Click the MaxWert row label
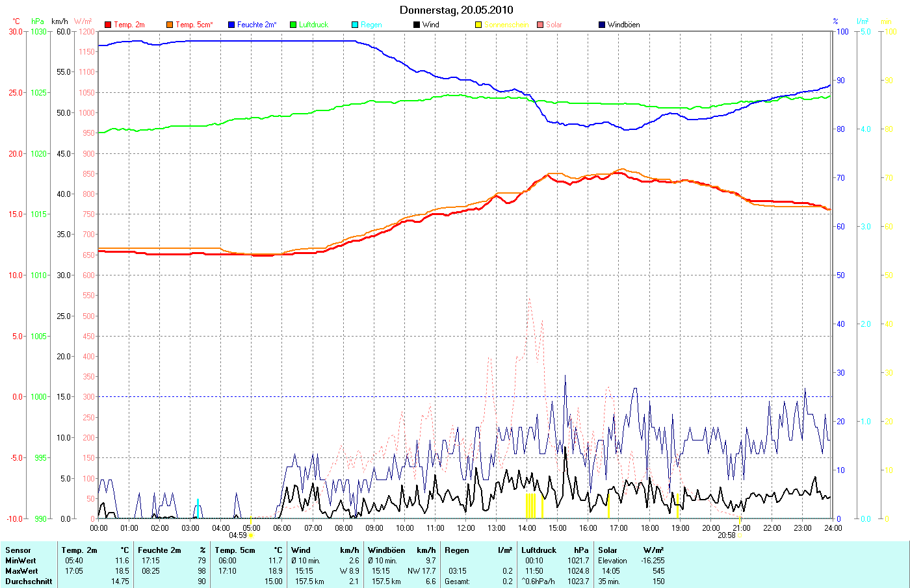This screenshot has width=910, height=588. [x=21, y=571]
